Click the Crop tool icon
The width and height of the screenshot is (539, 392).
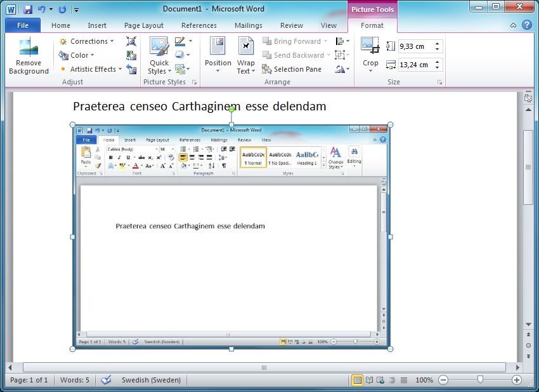370,46
